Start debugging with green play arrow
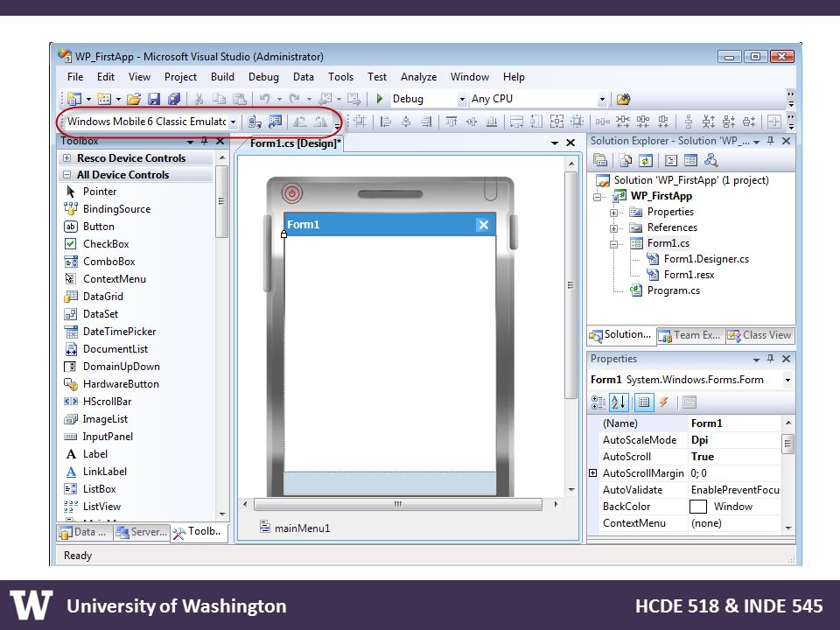 pos(379,99)
